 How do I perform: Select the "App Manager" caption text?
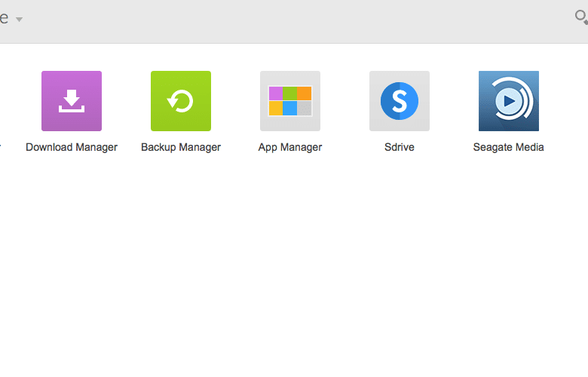point(290,147)
